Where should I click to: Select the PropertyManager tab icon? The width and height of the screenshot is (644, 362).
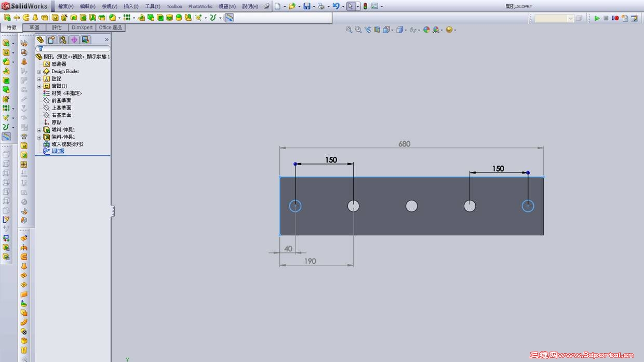coord(51,39)
